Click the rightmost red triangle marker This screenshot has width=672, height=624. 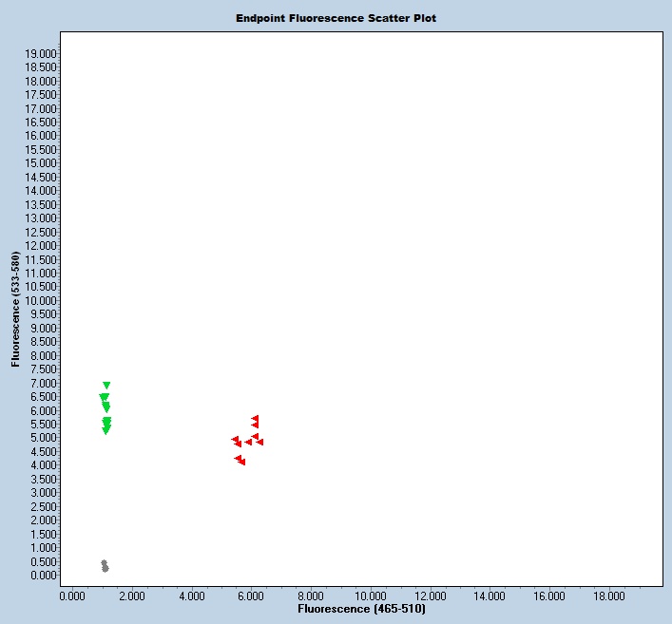(259, 442)
